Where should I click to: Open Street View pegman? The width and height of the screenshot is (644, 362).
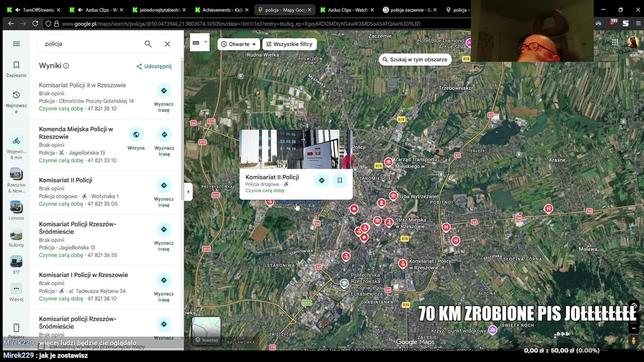[x=633, y=341]
